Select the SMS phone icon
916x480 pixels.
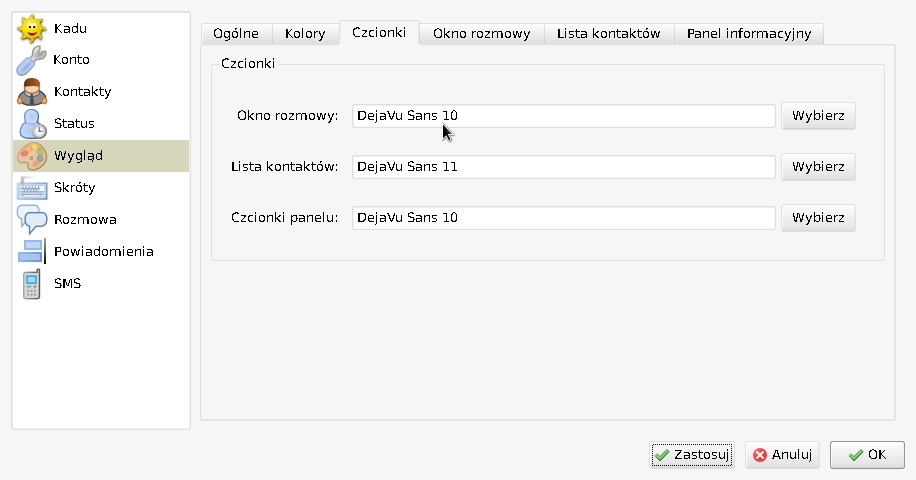click(x=32, y=284)
